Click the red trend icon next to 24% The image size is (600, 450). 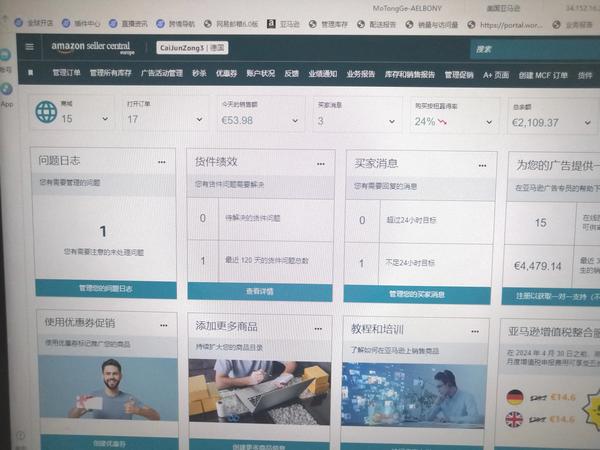point(443,122)
